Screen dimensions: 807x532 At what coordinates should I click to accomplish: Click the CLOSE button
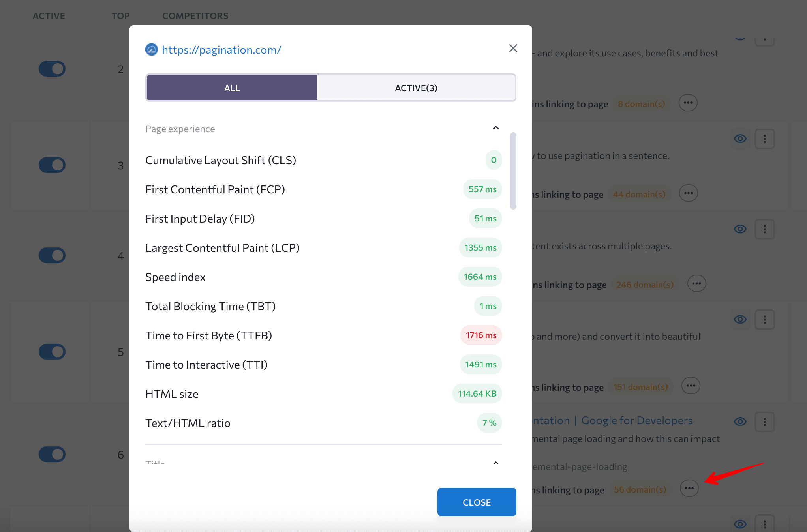coord(477,502)
